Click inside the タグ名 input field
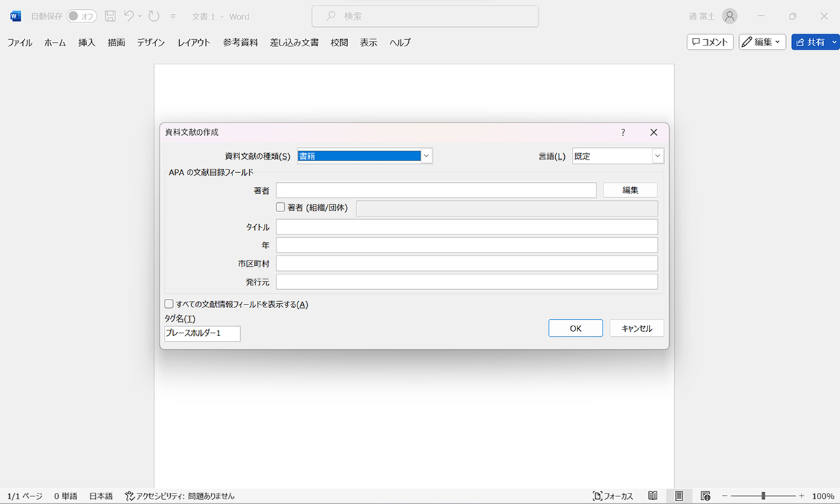The image size is (840, 504). 202,334
